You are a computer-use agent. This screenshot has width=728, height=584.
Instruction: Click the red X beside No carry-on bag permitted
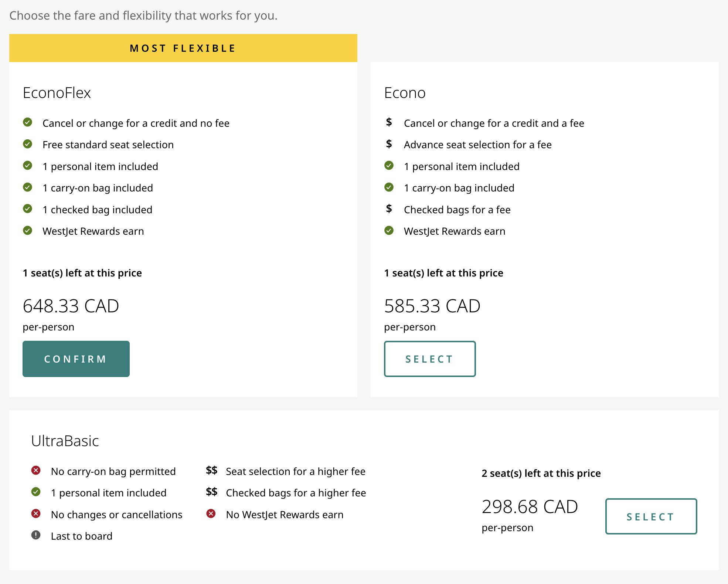point(36,471)
